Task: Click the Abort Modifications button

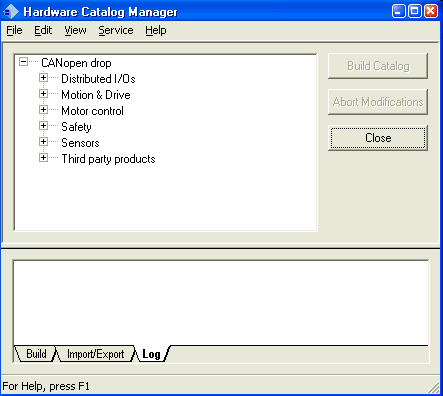Action: [x=378, y=102]
